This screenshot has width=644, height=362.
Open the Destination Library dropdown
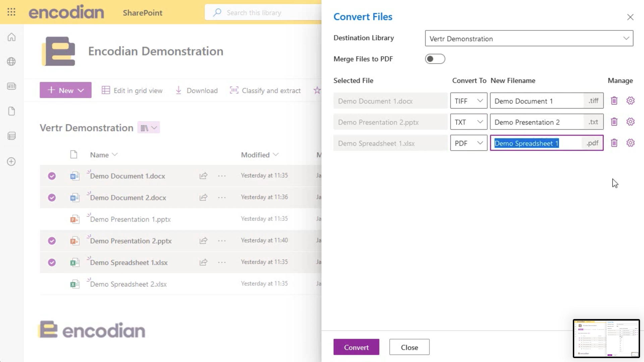click(529, 39)
